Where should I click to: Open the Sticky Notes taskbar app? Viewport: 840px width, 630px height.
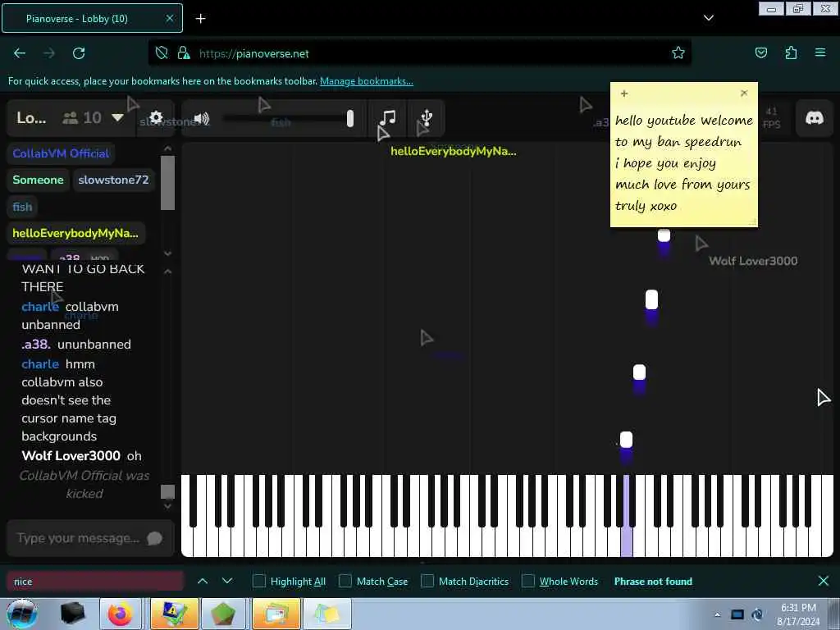tap(327, 614)
